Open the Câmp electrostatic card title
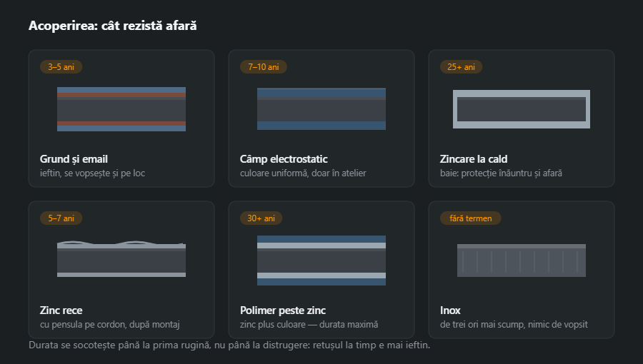This screenshot has width=643, height=364. (284, 159)
